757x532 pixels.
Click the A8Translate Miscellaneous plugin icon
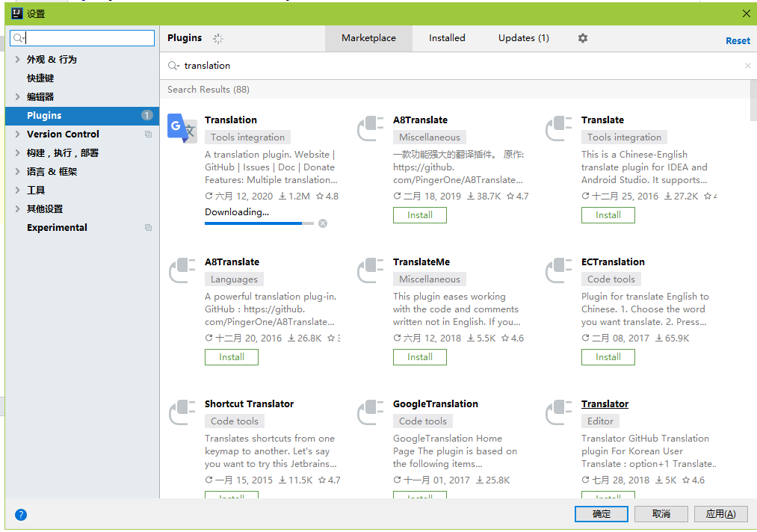[x=371, y=128]
